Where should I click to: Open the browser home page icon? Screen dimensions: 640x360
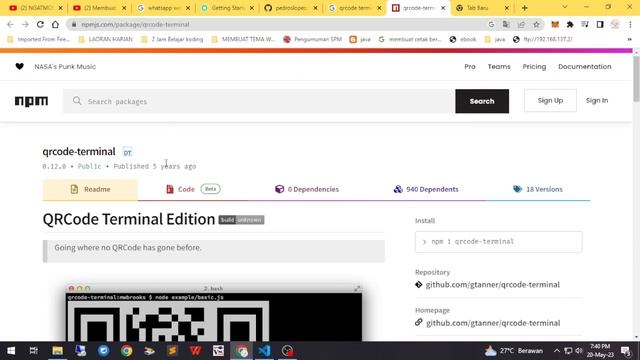(55, 24)
